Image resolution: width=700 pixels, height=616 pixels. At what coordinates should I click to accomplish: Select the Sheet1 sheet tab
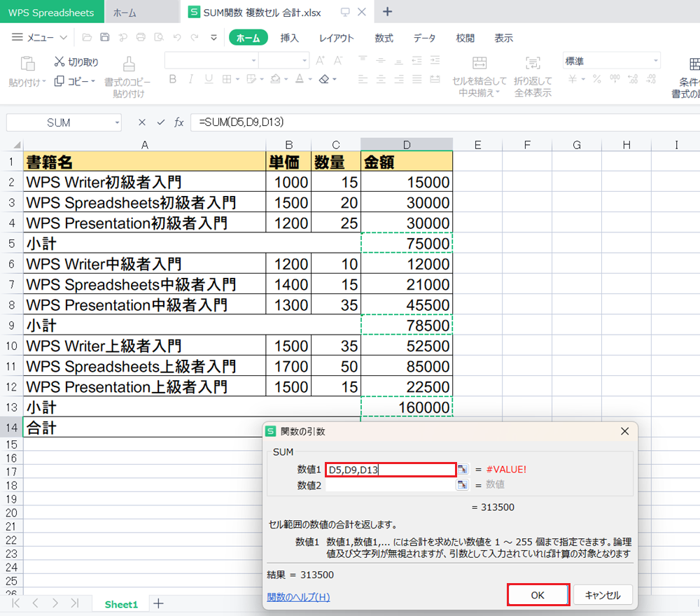(x=121, y=604)
